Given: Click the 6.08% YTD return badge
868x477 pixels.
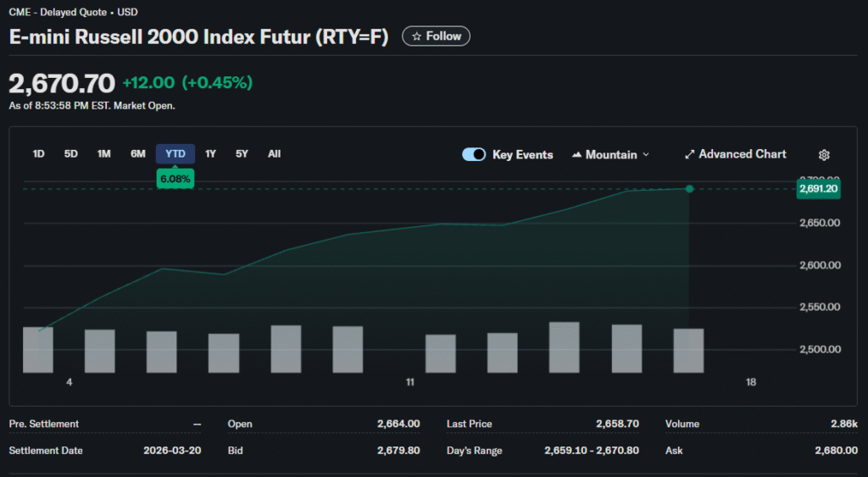Looking at the screenshot, I should click(x=175, y=179).
